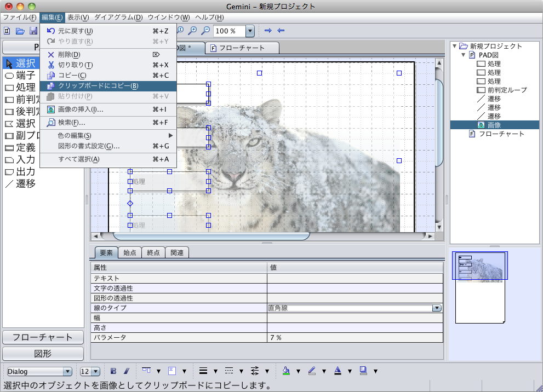The image size is (543, 392).
Task: Open a project using the folder icon
Action: tap(20, 31)
